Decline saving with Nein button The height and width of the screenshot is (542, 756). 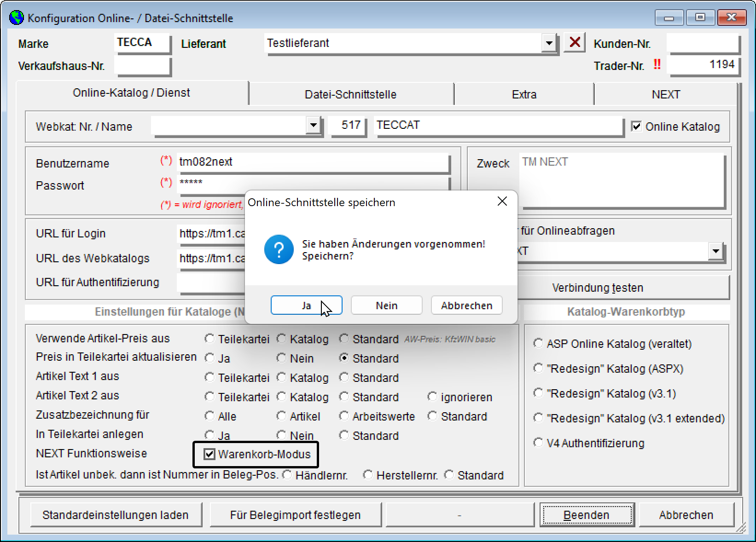click(386, 305)
